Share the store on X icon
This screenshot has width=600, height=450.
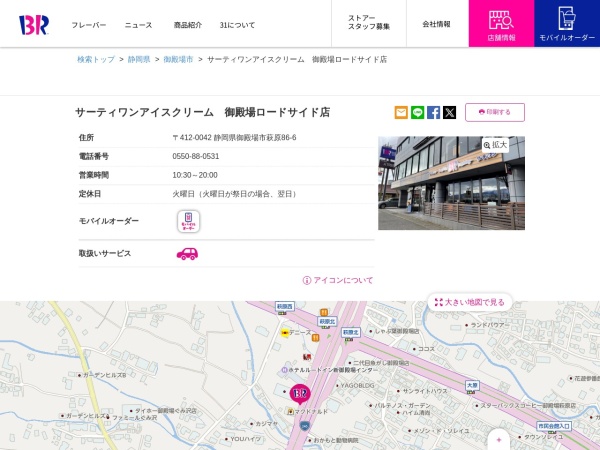point(450,112)
